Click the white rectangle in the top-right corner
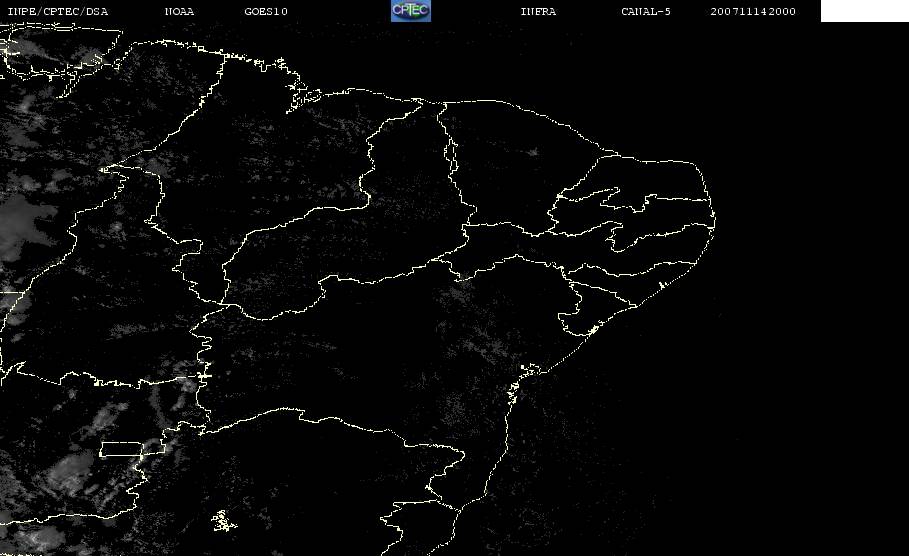909x556 pixels. (864, 11)
